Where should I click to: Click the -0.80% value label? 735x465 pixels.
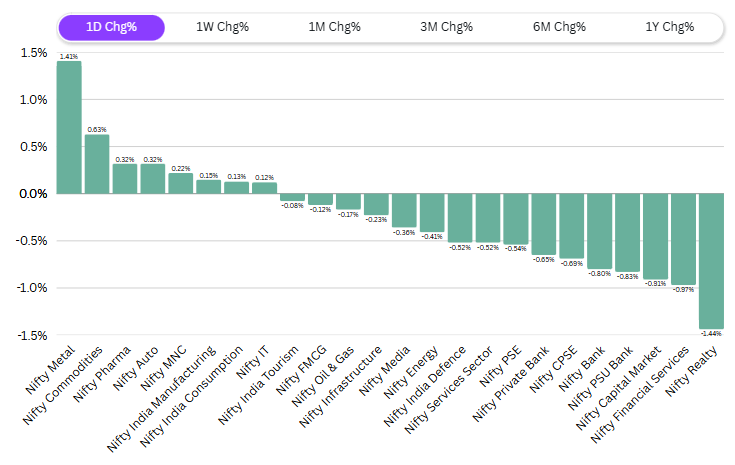(600, 273)
